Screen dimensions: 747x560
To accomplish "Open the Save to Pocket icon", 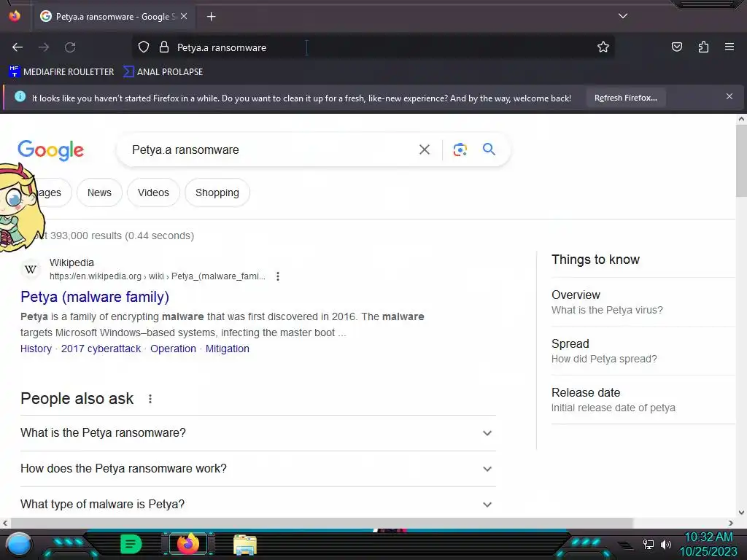I will pos(676,47).
